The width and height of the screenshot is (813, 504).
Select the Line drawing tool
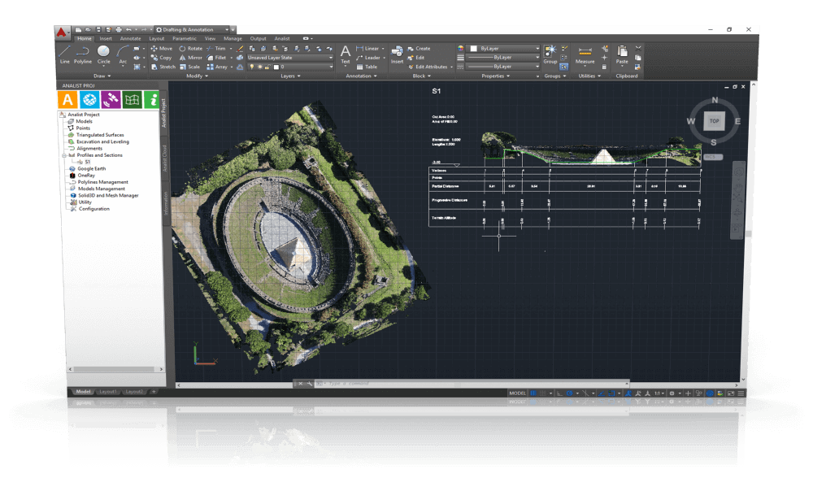(x=64, y=54)
